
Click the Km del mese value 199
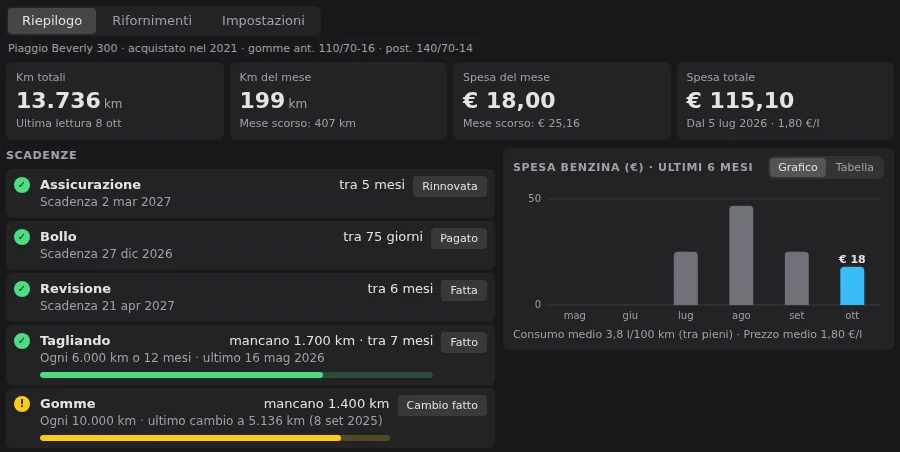[262, 101]
